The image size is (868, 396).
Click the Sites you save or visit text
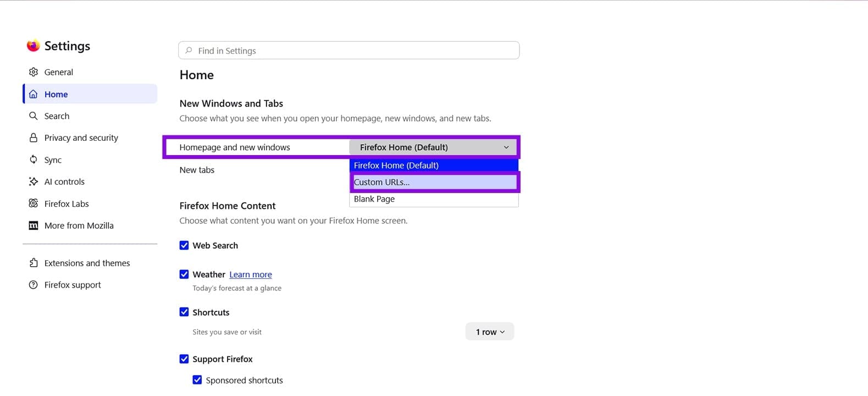[227, 332]
